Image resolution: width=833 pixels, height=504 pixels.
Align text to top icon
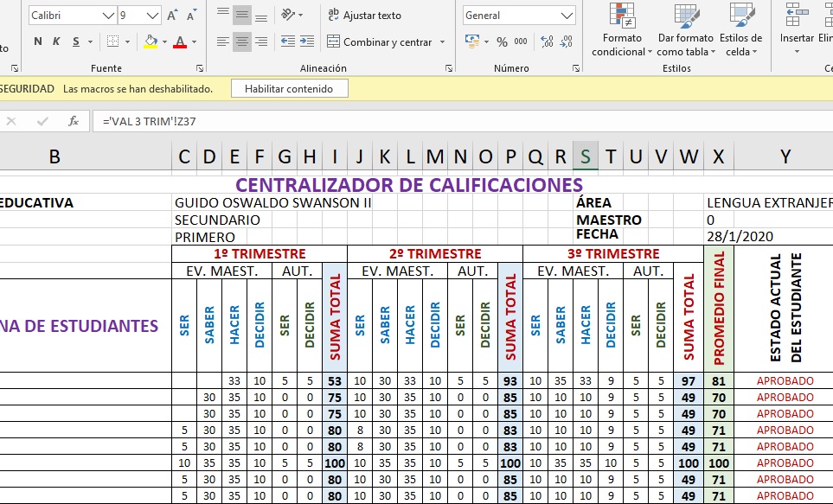pos(223,15)
